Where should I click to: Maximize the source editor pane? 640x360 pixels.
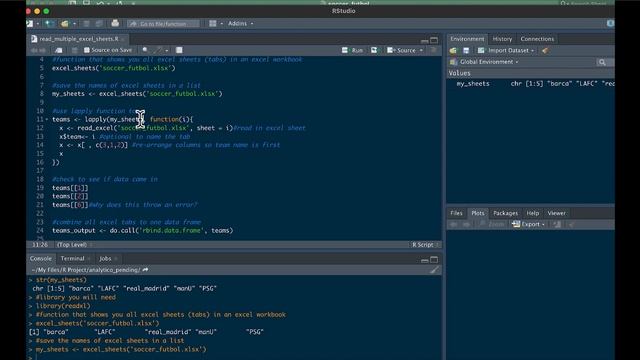434,40
